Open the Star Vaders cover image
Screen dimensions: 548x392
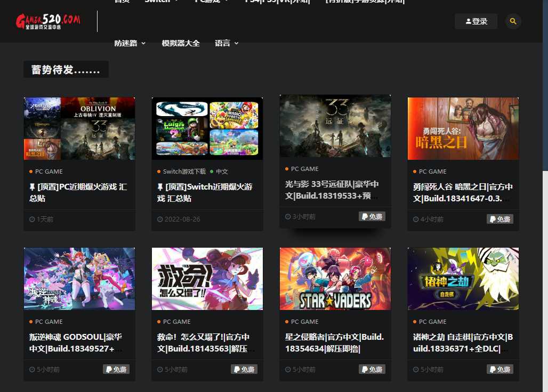335,279
